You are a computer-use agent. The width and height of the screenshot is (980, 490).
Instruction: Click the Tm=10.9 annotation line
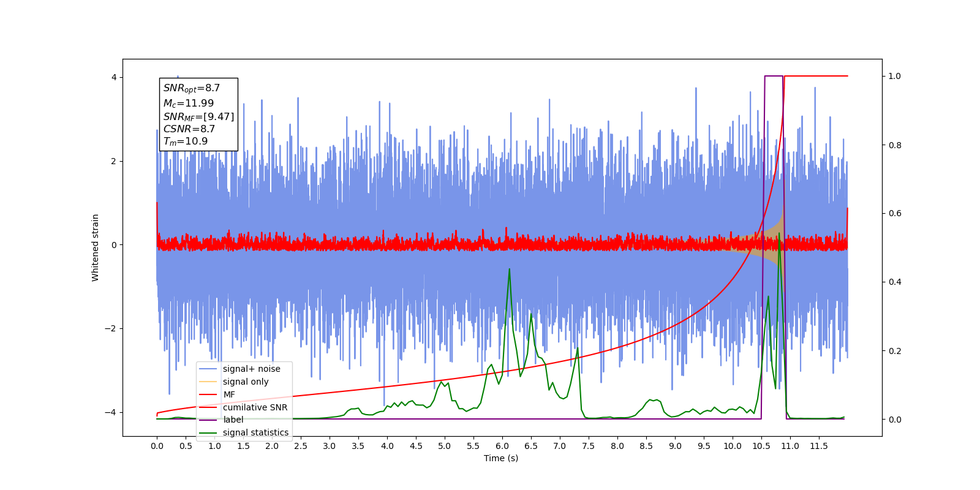(x=186, y=141)
